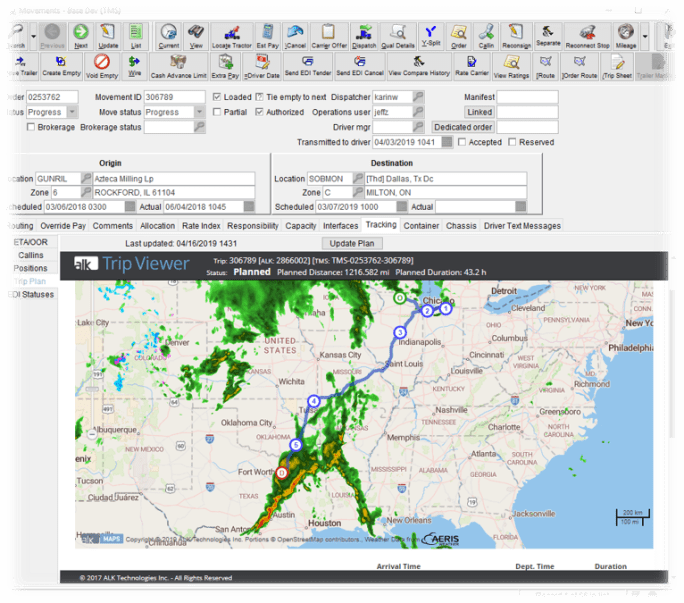Expand the Move status dropdown

[x=200, y=112]
